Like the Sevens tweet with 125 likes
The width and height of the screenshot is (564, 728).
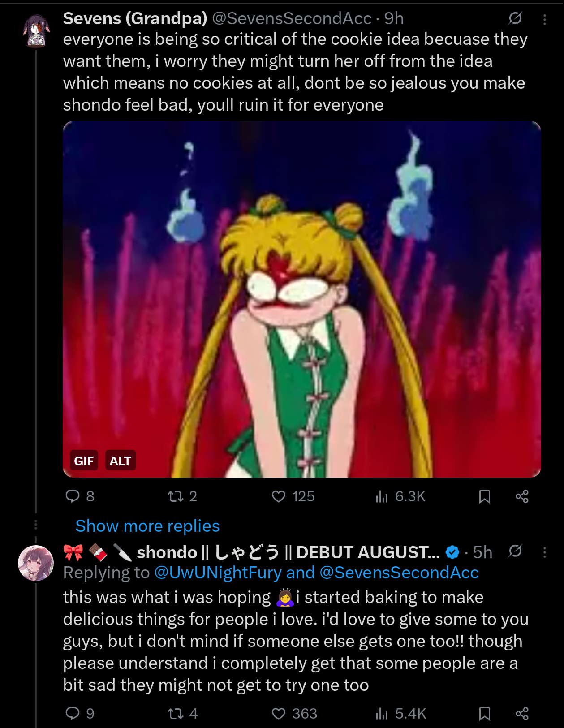[279, 496]
